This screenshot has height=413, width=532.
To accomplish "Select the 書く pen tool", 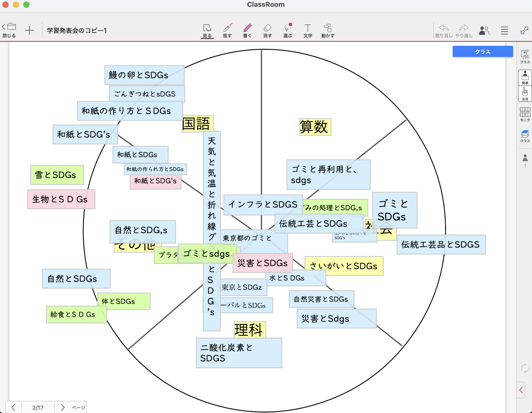I will pos(247,31).
